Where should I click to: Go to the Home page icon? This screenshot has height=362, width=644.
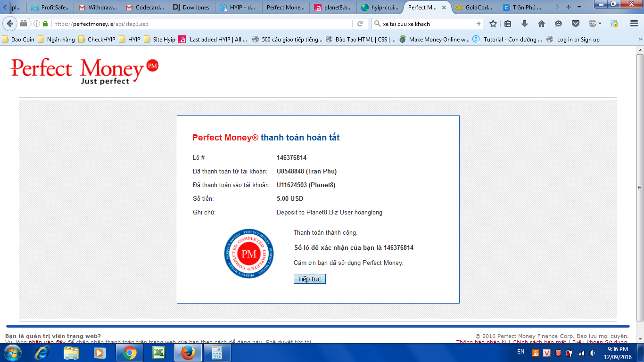541,24
